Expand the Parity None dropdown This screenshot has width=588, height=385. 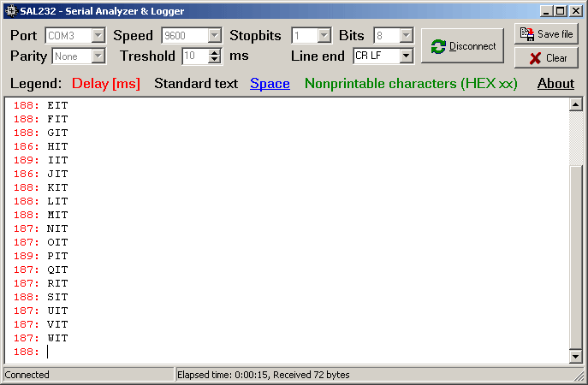tap(98, 56)
